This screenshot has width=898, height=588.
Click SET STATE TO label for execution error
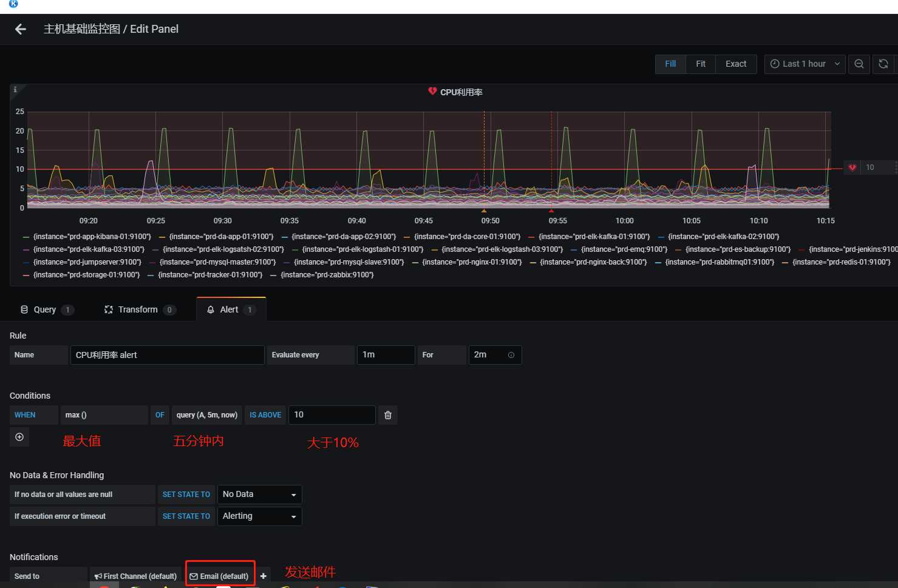(186, 516)
